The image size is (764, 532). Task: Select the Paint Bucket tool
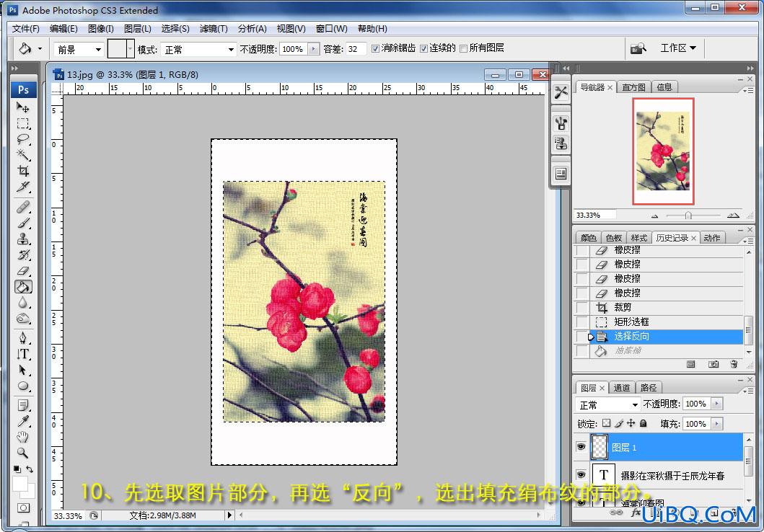23,287
